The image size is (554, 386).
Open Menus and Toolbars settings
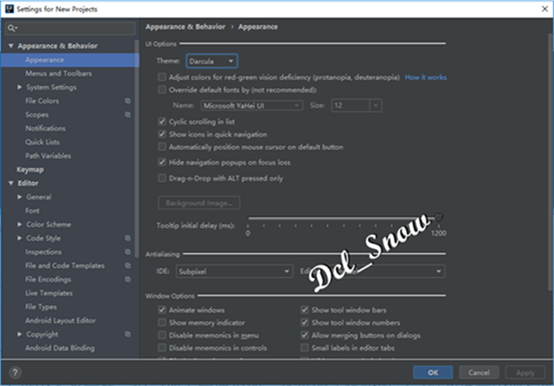pos(59,73)
